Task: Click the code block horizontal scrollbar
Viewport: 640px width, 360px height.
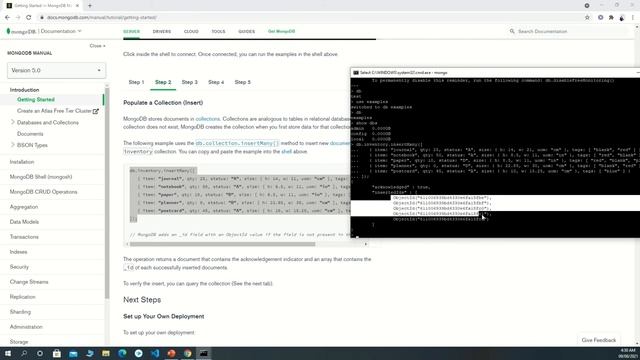Action: (222, 244)
